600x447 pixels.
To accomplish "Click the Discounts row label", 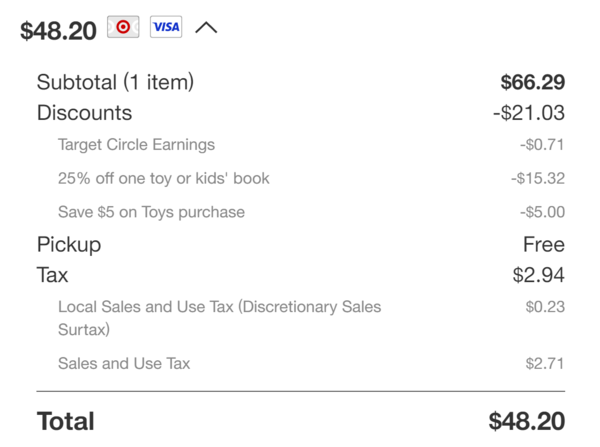I will (84, 113).
